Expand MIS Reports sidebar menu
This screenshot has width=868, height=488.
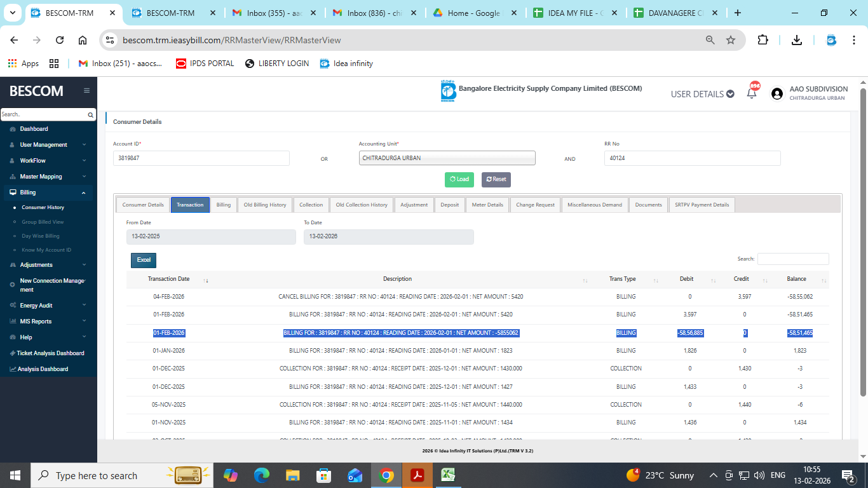pyautogui.click(x=48, y=322)
